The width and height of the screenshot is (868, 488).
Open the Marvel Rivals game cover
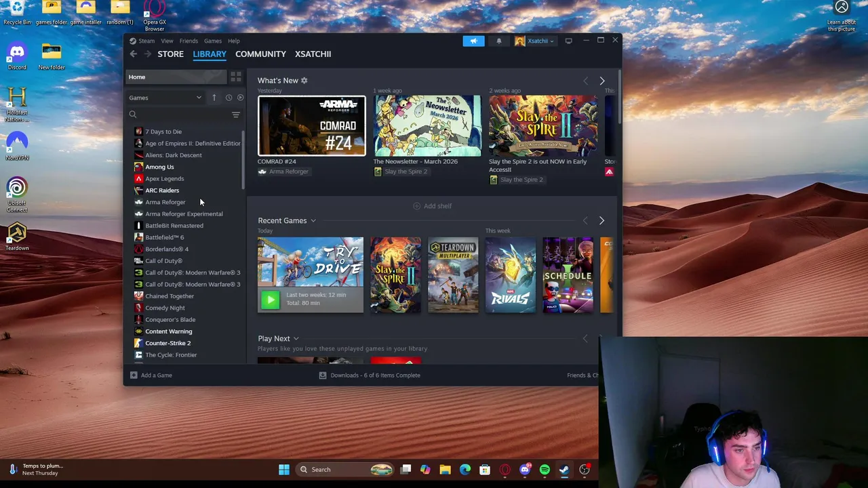tap(511, 275)
